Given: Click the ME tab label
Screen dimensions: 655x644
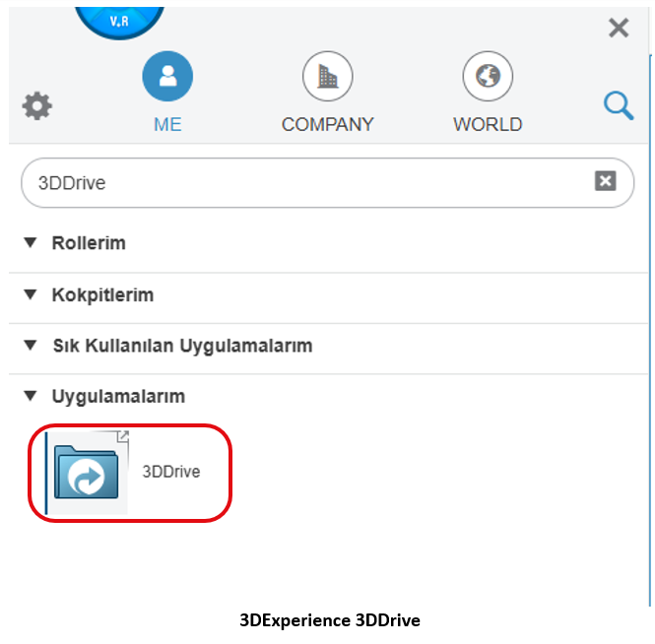Looking at the screenshot, I should [167, 125].
